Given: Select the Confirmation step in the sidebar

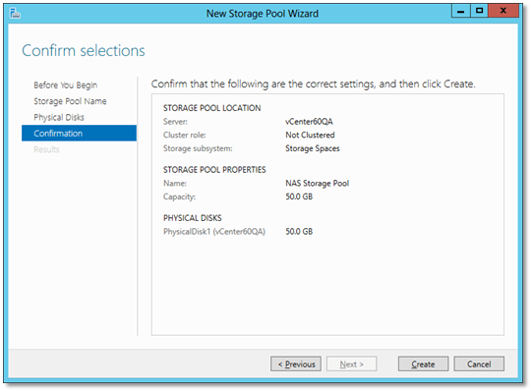Looking at the screenshot, I should 79,134.
